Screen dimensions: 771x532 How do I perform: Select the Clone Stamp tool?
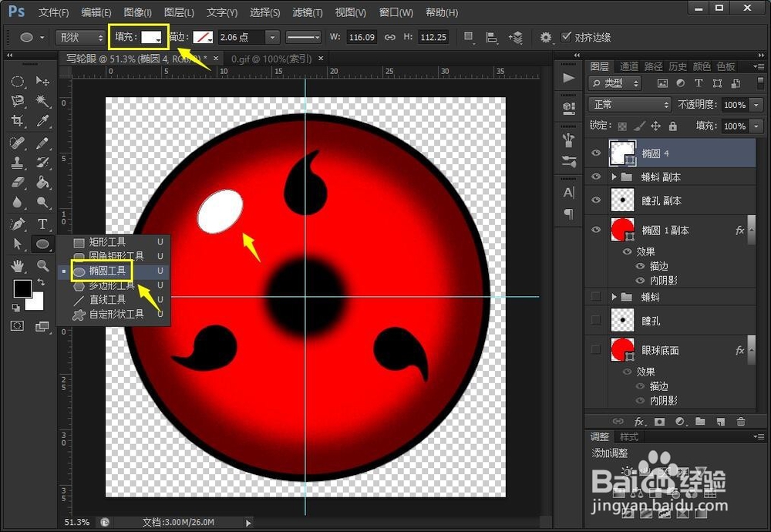[18, 163]
